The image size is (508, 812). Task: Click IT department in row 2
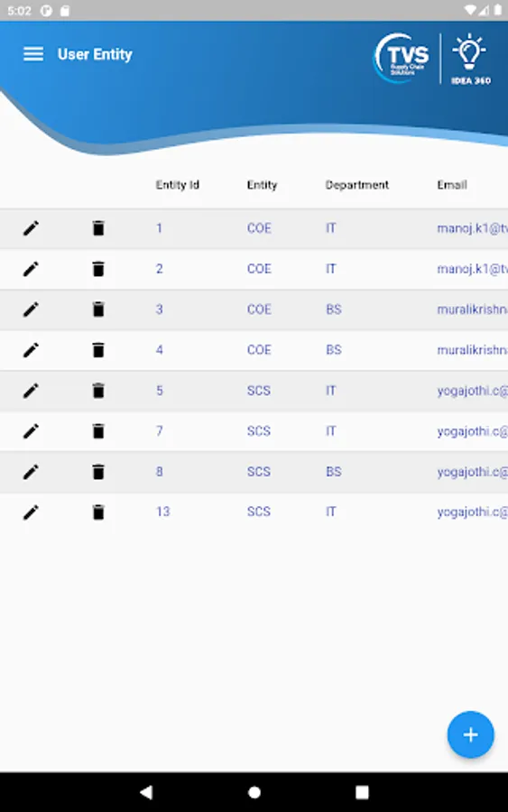coord(331,269)
